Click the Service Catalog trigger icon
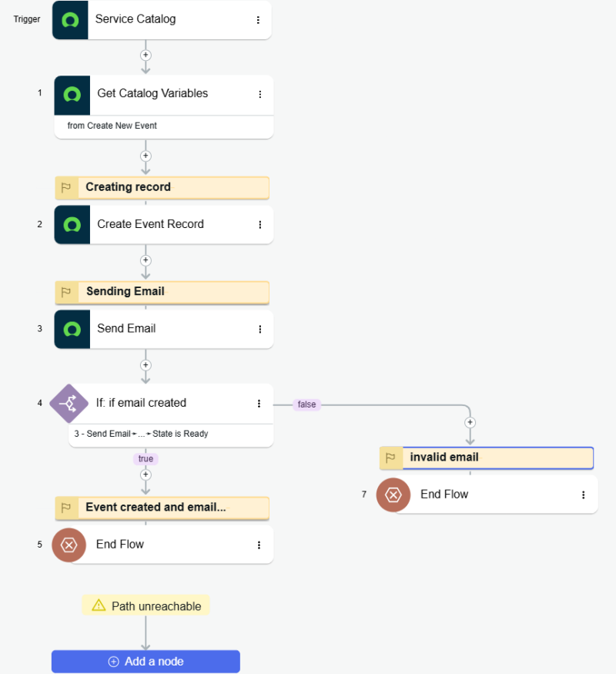Screen dimensions: 616x674 pyautogui.click(x=70, y=20)
